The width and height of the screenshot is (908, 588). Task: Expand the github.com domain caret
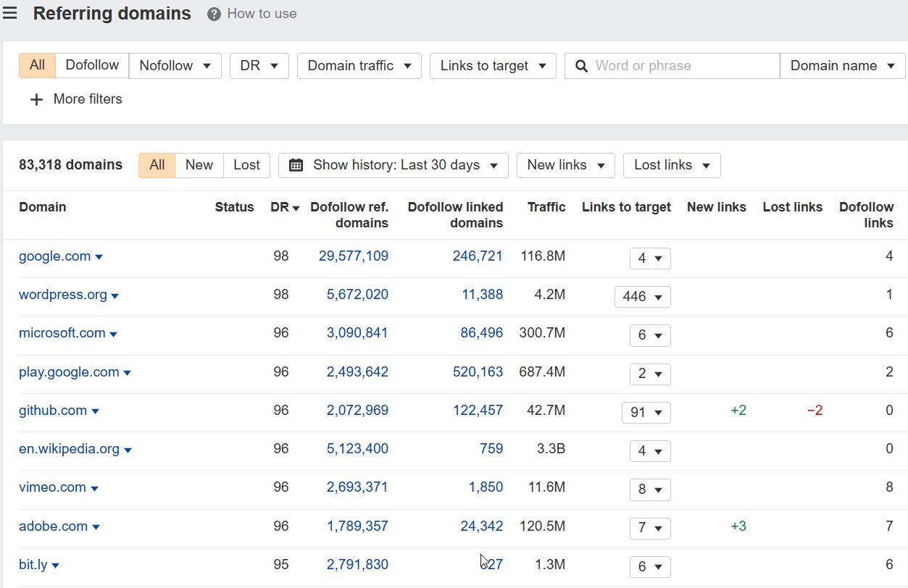95,411
